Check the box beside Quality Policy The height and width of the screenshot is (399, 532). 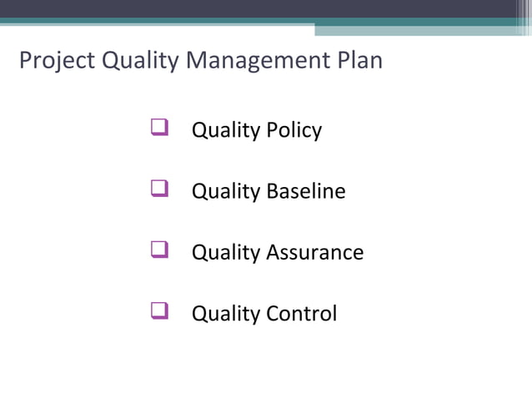[x=159, y=128]
